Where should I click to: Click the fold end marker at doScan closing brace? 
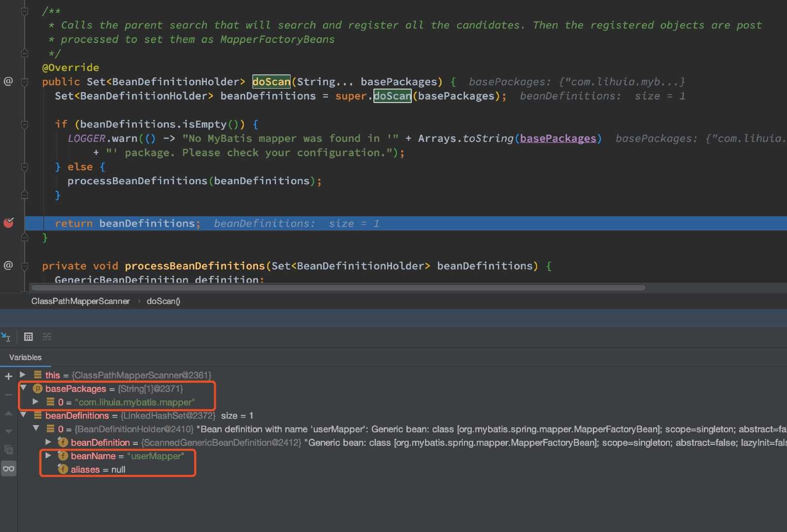coord(25,237)
